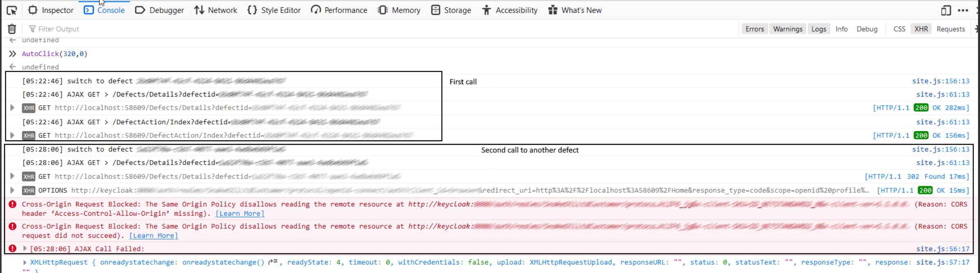Open the Accessibility panel
The height and width of the screenshot is (273, 980).
click(x=509, y=10)
